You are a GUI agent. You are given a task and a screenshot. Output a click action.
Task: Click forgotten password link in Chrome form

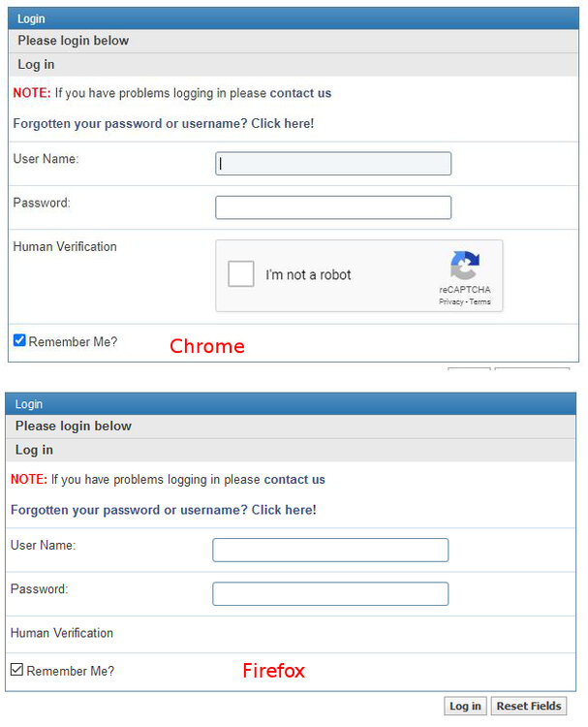point(164,124)
